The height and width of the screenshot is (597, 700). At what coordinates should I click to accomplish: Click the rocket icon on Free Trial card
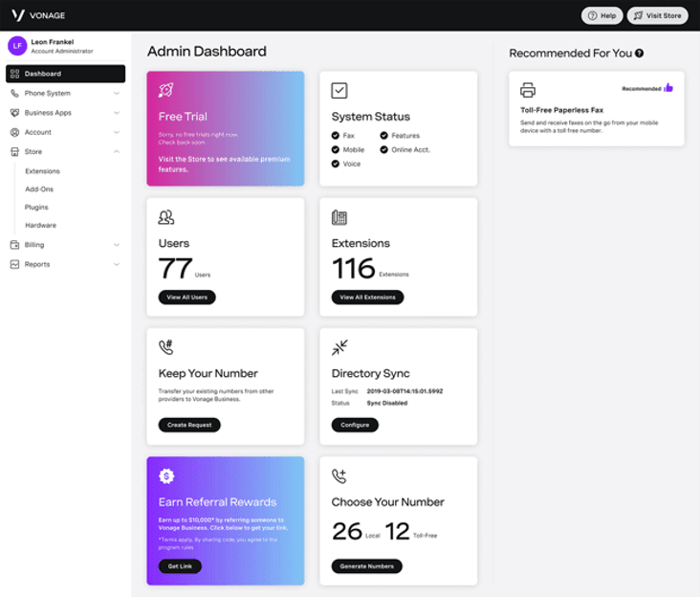coord(166,90)
